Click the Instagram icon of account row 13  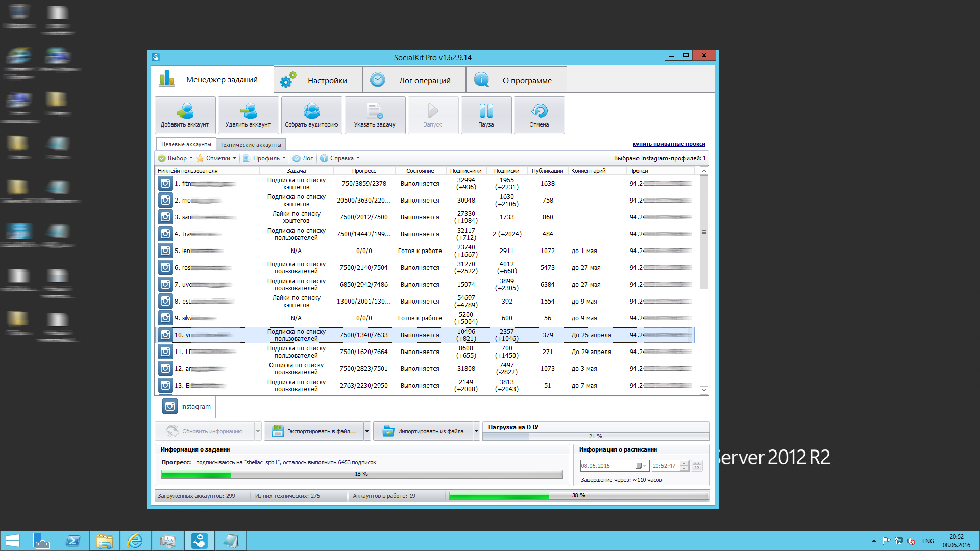pos(165,385)
